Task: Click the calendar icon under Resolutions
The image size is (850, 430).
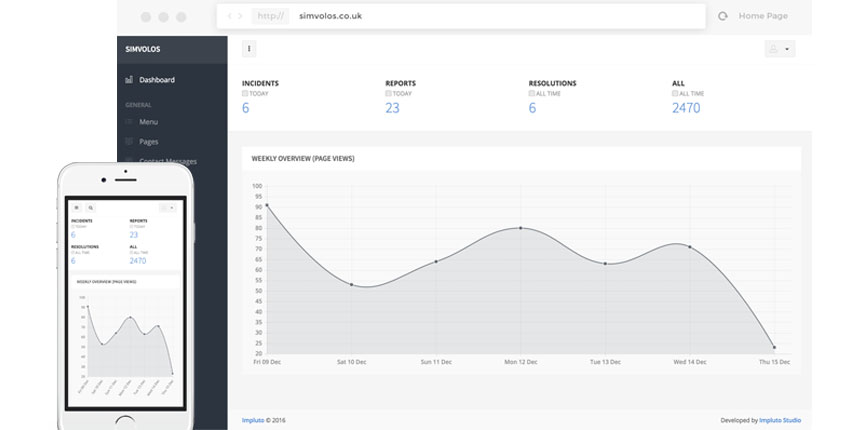Action: 532,93
